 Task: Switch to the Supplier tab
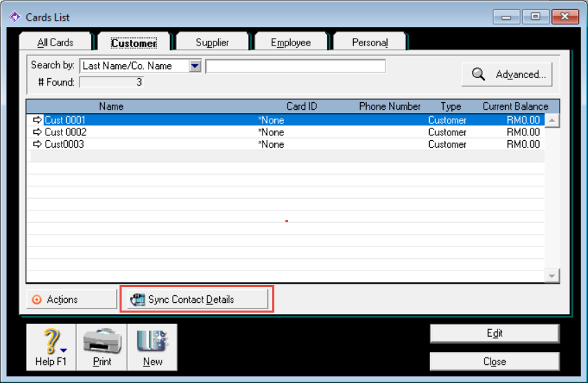[x=212, y=43]
